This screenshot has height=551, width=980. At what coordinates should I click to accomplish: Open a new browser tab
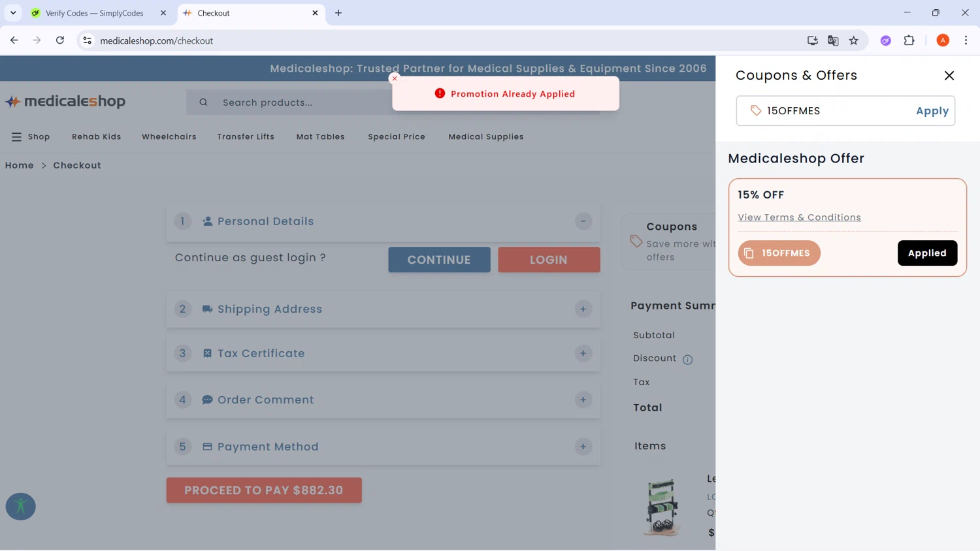tap(338, 13)
